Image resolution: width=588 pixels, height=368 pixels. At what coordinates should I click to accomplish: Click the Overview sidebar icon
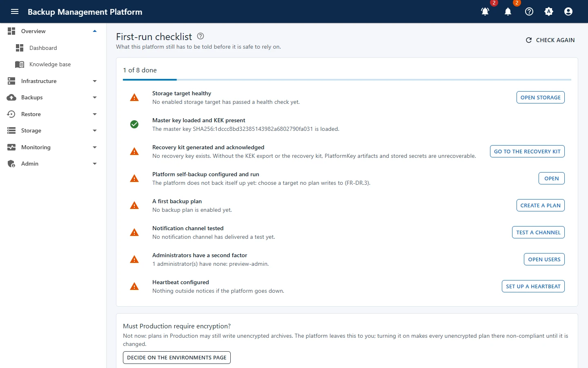tap(11, 31)
